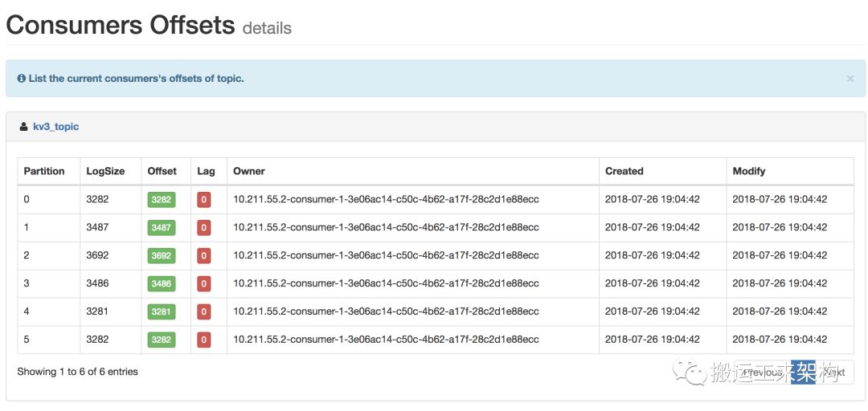Sort table by Partition column header
This screenshot has width=868, height=411.
tap(44, 171)
